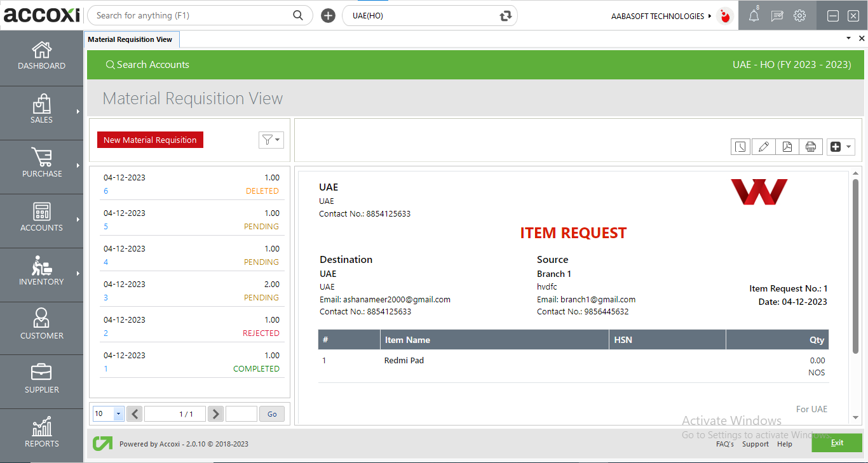This screenshot has width=868, height=463.
Task: Click the cancel document icon on the toolbar
Action: [740, 146]
